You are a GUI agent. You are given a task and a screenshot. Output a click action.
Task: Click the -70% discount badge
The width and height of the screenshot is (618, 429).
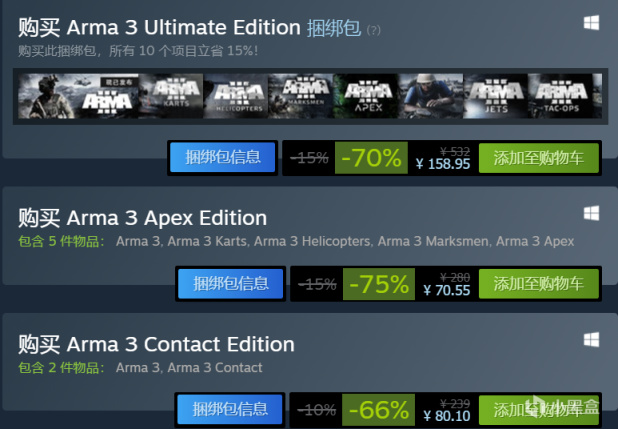click(x=371, y=157)
